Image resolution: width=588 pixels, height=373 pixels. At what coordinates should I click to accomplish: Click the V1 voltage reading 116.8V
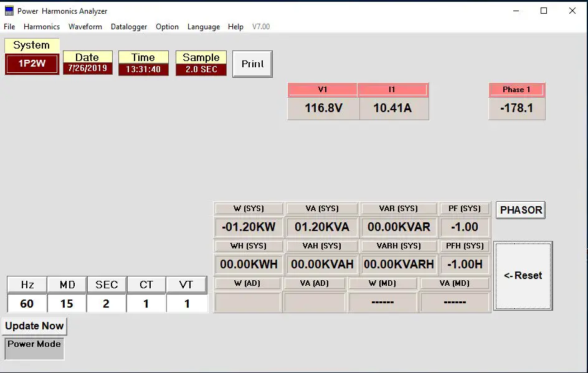[323, 107]
